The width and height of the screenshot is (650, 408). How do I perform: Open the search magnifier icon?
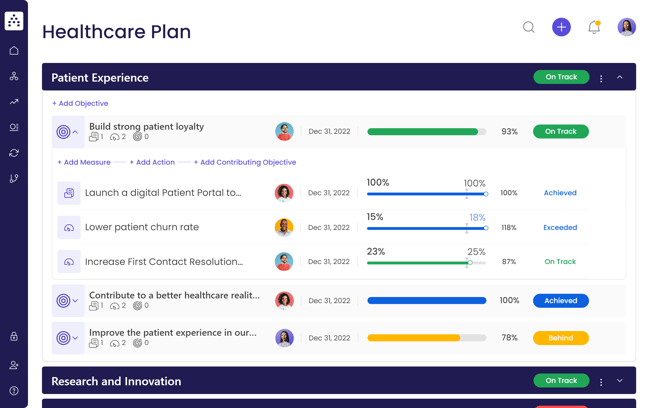tap(528, 28)
